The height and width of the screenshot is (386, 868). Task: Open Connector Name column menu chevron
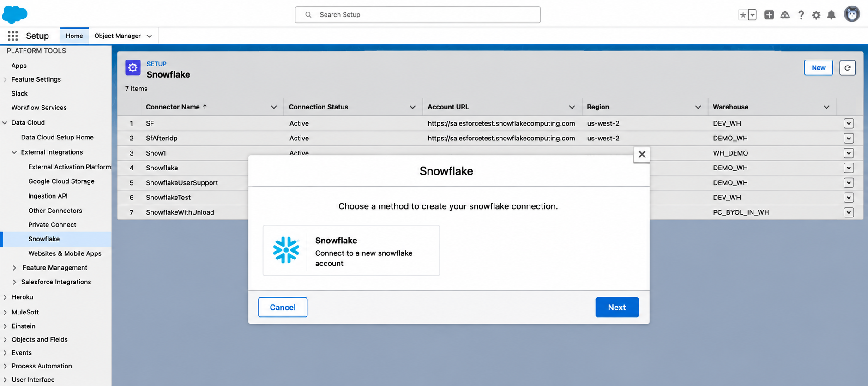click(x=274, y=107)
